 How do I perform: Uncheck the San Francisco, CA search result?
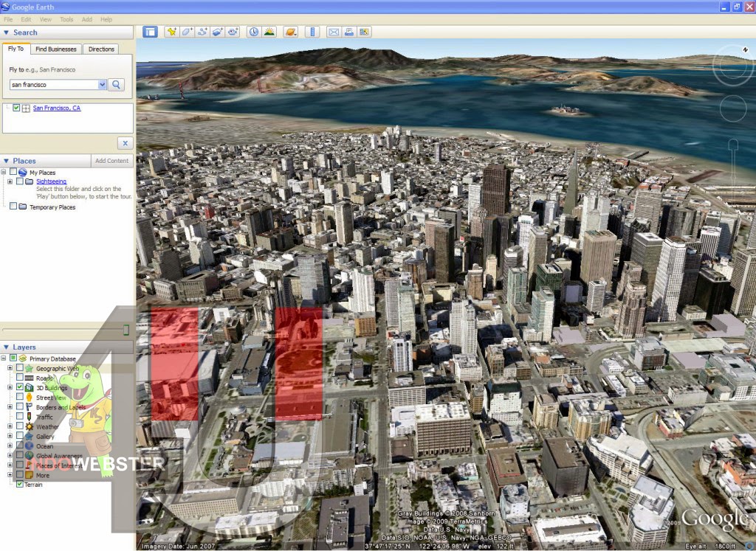(16, 108)
